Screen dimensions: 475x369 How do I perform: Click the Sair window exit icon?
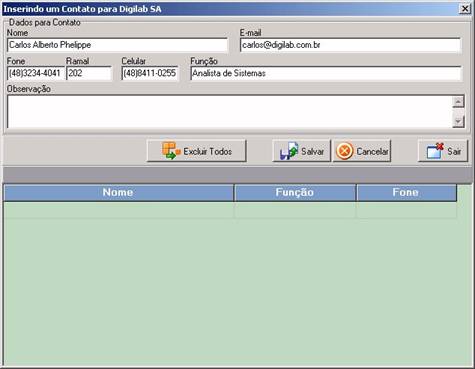point(435,151)
